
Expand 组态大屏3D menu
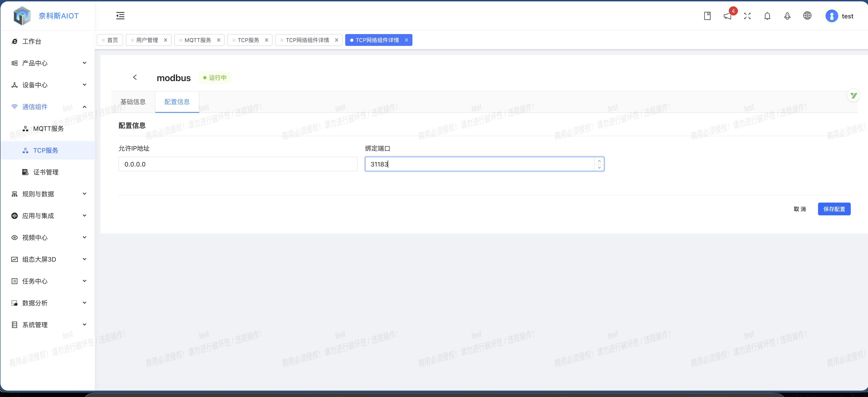point(47,259)
